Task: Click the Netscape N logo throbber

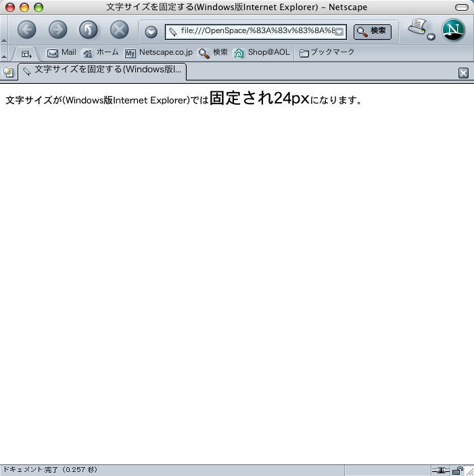Action: click(453, 30)
